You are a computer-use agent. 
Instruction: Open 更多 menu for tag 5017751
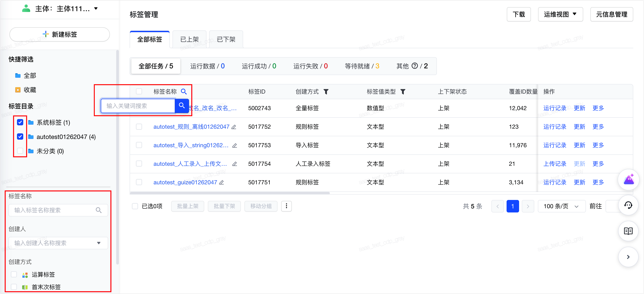[x=598, y=182]
